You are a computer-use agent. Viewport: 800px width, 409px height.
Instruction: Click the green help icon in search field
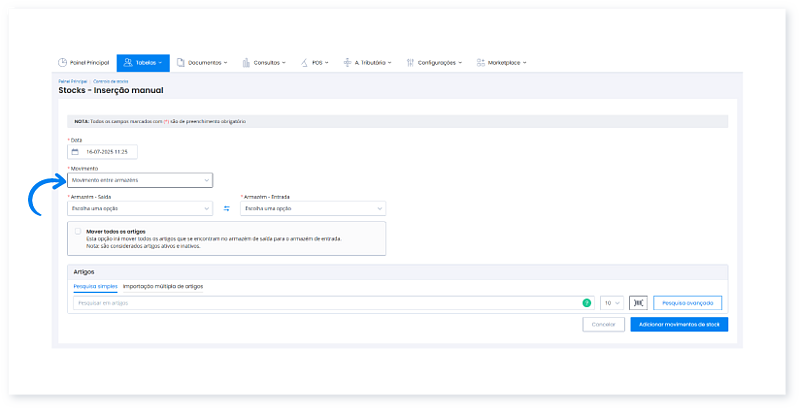586,302
